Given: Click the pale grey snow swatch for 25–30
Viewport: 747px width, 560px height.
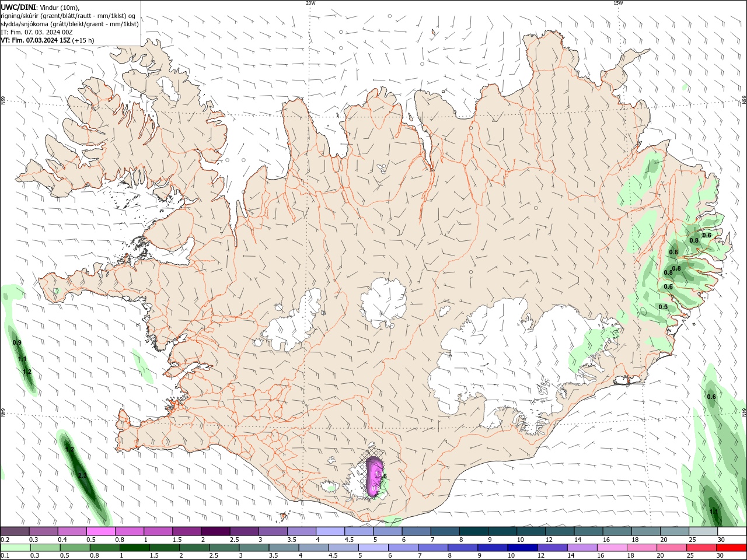Looking at the screenshot, I should click(x=703, y=531).
